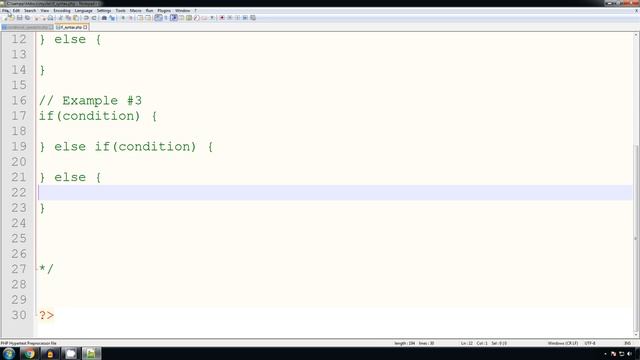
Task: Play back recorded macro icon
Action: click(x=238, y=18)
